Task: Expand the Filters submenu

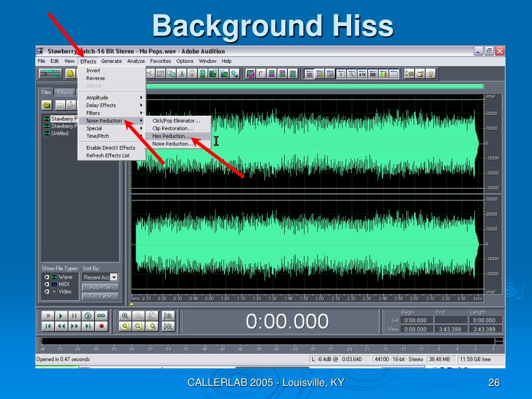Action: click(x=112, y=113)
